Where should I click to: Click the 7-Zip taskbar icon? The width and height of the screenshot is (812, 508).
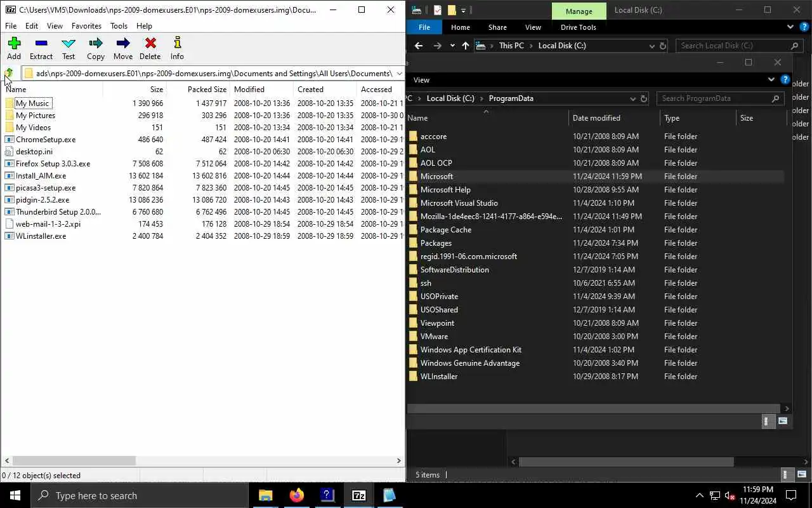358,495
